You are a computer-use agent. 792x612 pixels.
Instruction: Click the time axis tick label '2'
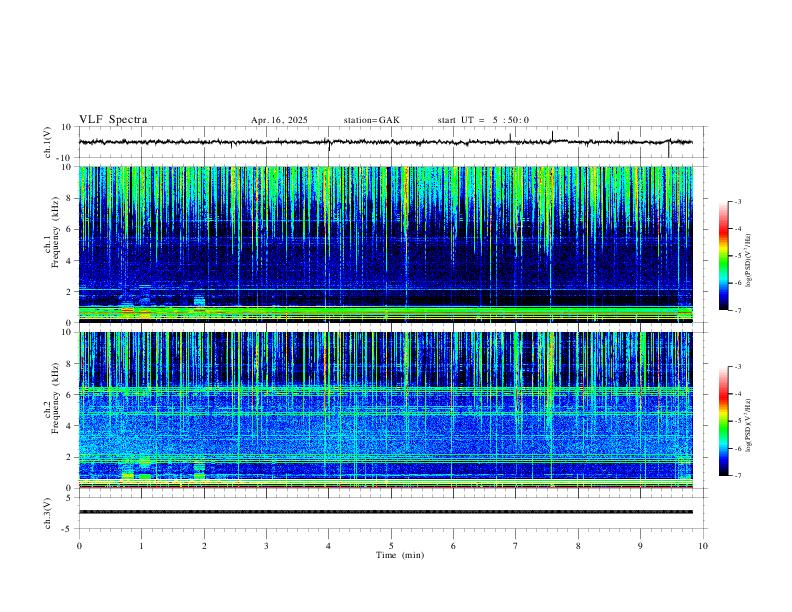(204, 546)
